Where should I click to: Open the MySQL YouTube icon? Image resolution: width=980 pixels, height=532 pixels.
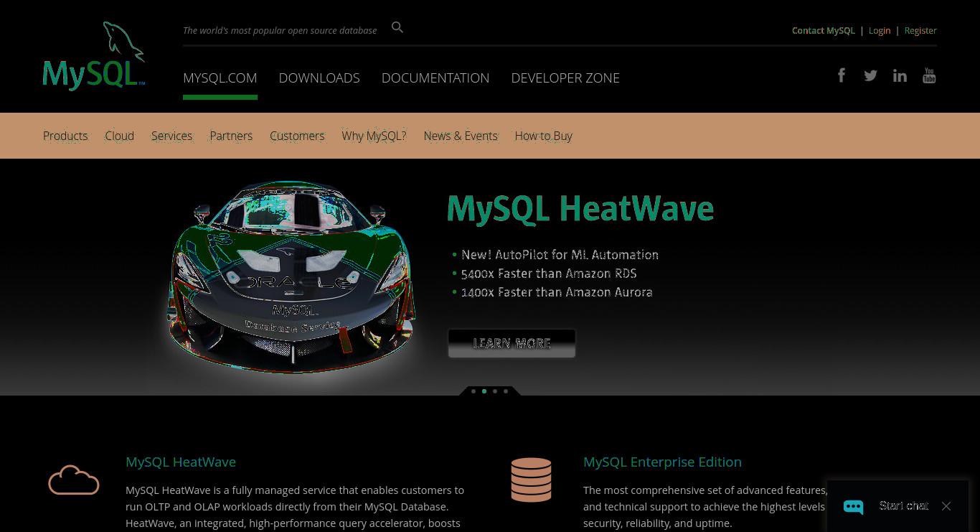[x=929, y=75]
